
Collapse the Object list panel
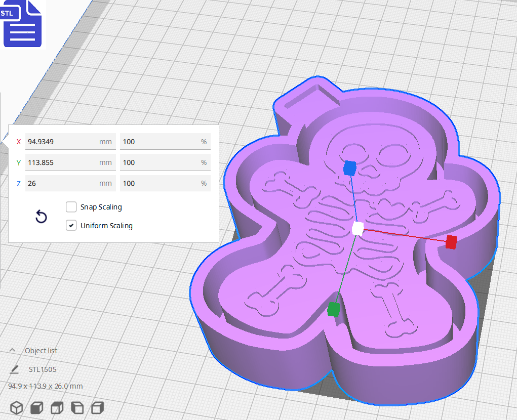pos(12,350)
